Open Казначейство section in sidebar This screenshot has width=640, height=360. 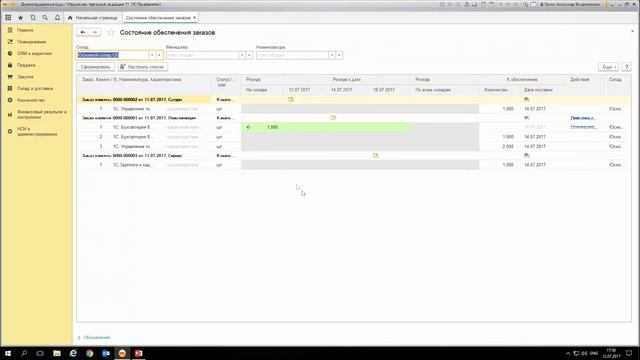pos(31,100)
